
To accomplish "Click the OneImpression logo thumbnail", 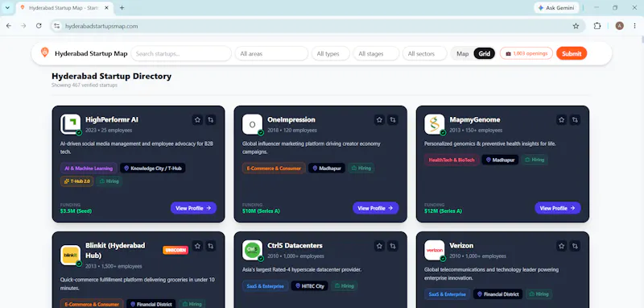I will click(252, 124).
